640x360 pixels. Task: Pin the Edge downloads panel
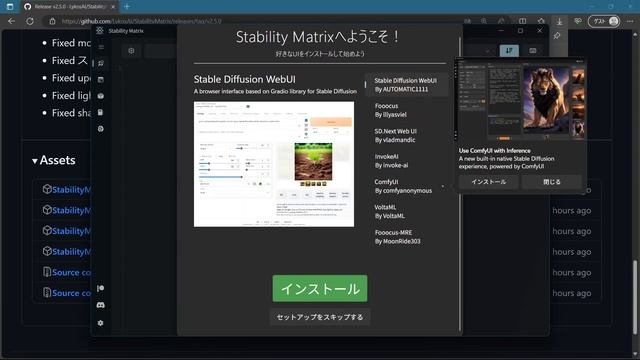tap(557, 36)
